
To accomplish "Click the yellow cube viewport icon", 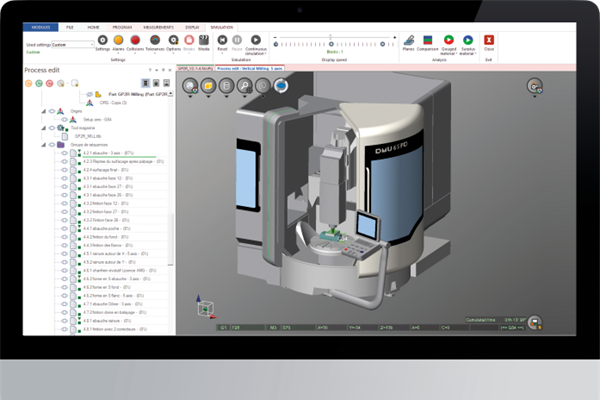I will pos(208,86).
